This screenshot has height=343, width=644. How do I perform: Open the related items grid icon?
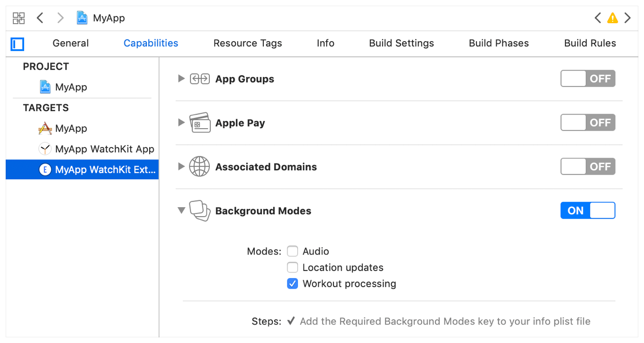pos(18,18)
